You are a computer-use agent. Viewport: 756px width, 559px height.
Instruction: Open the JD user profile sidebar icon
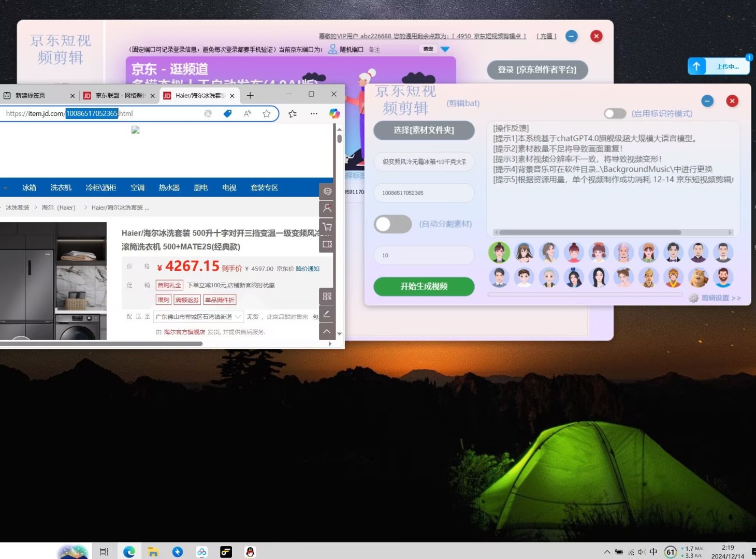point(327,209)
